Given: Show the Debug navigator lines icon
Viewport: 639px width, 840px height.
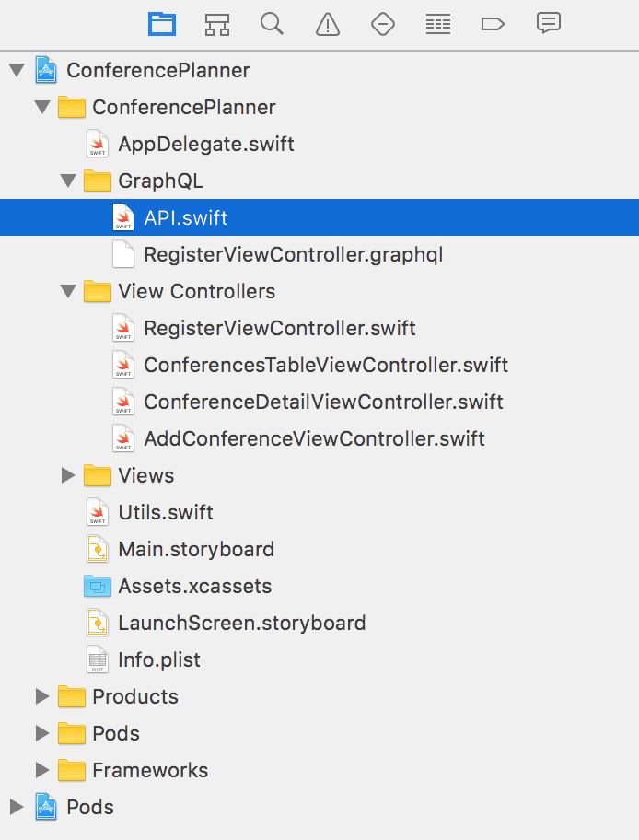Looking at the screenshot, I should coord(438,24).
